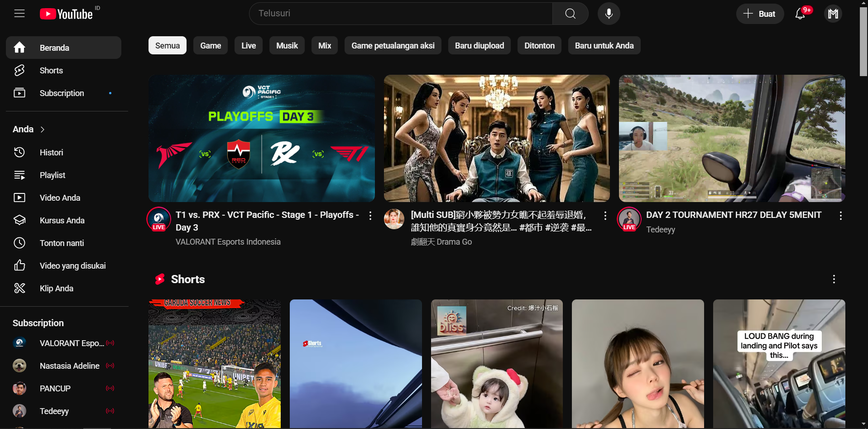The height and width of the screenshot is (429, 868).
Task: Open the drama video thumbnail with chandelier
Action: (497, 138)
